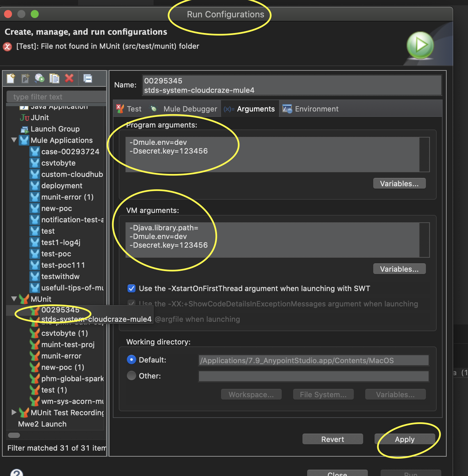Collapse the MUnit tree node
468x476 pixels.
tap(14, 299)
